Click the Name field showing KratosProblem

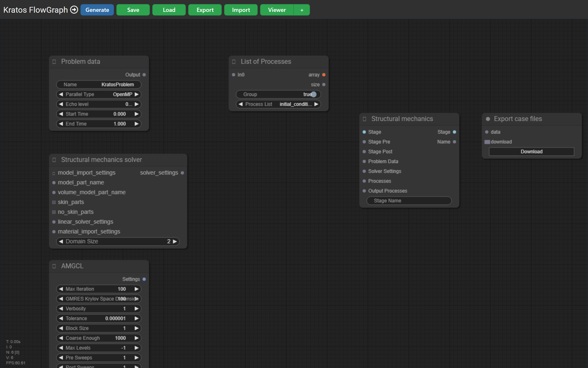click(99, 84)
